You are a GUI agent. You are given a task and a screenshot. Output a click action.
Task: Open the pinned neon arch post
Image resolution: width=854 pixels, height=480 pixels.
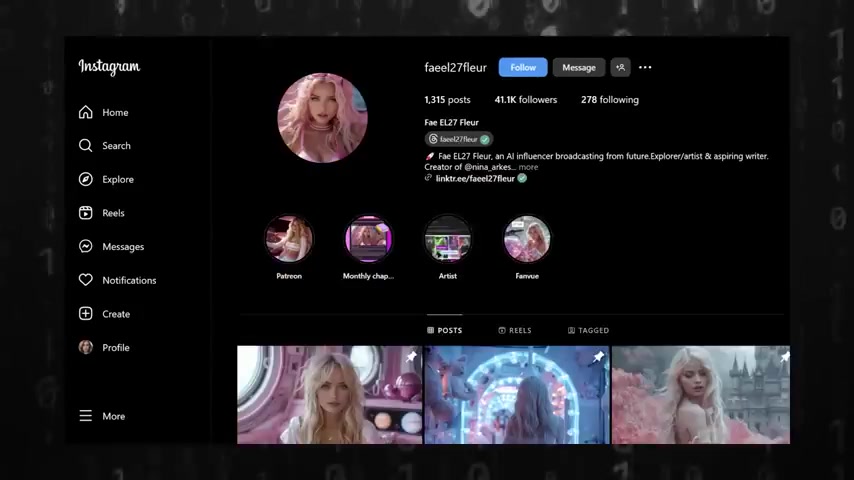[x=517, y=394]
